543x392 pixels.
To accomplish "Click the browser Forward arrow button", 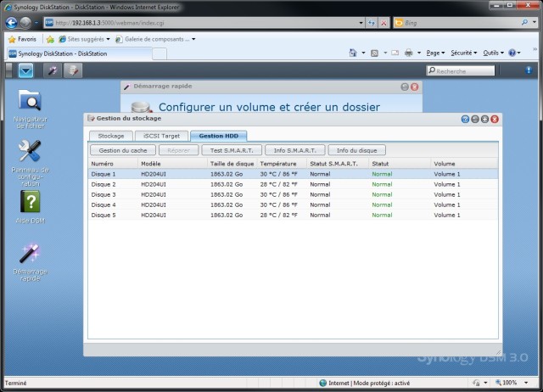I will click(x=25, y=23).
